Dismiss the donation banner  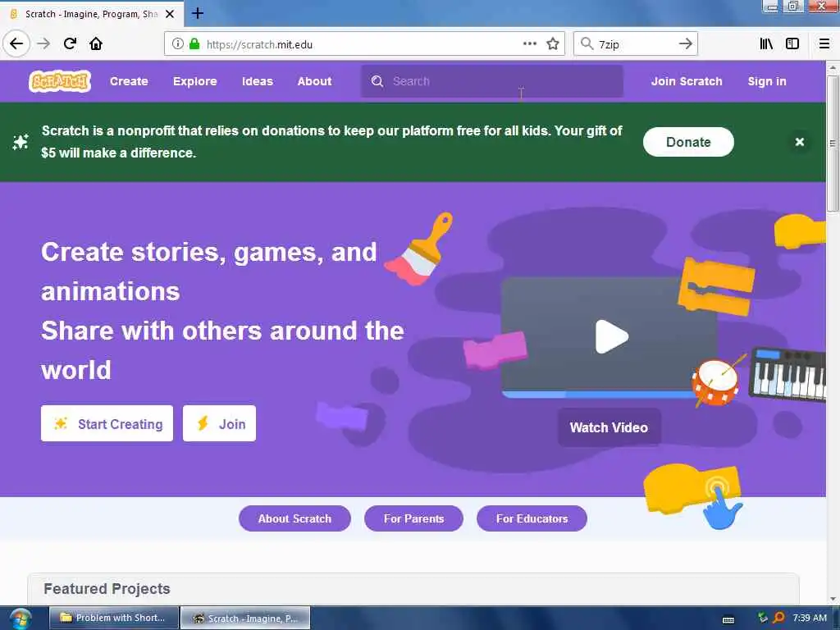pos(799,142)
